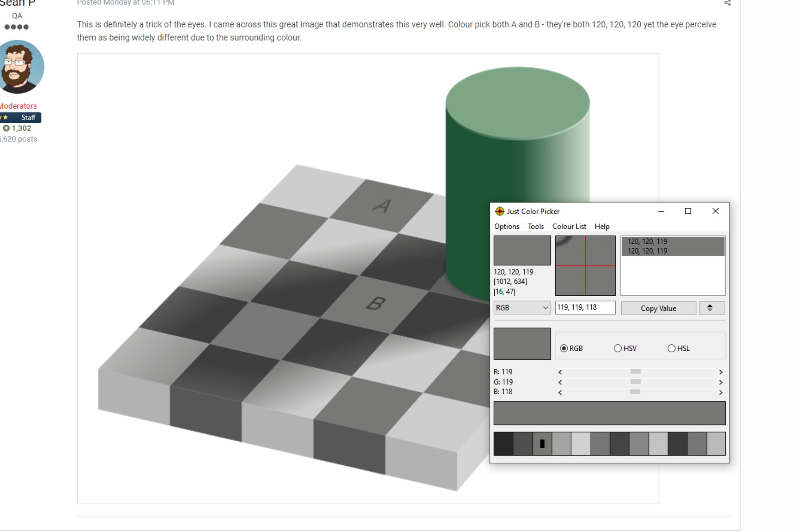
Task: Click the magnified crosshair preview
Action: (585, 265)
